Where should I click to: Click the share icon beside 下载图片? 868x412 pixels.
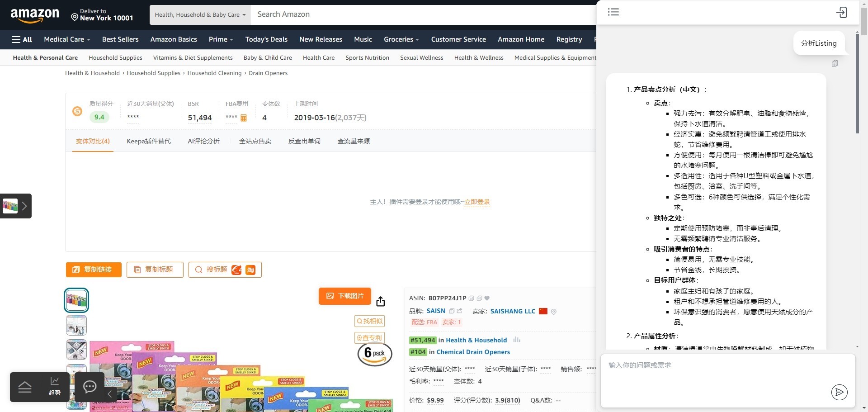(380, 301)
